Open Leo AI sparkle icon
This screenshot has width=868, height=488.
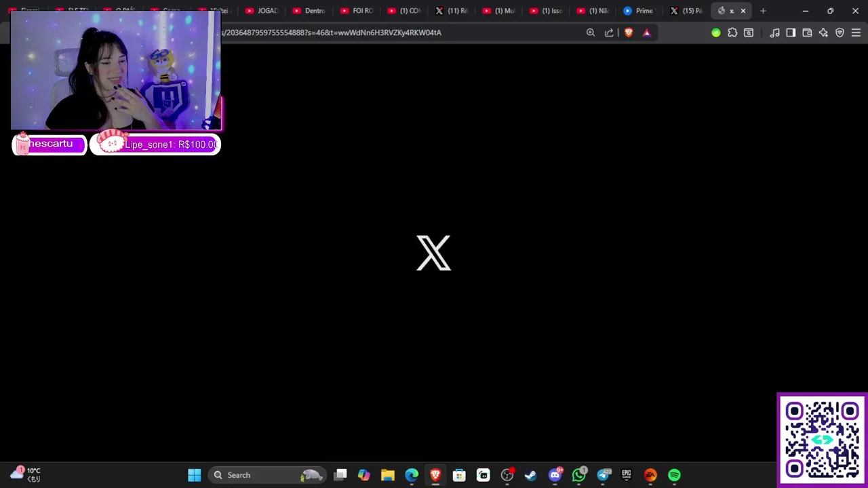(x=823, y=33)
